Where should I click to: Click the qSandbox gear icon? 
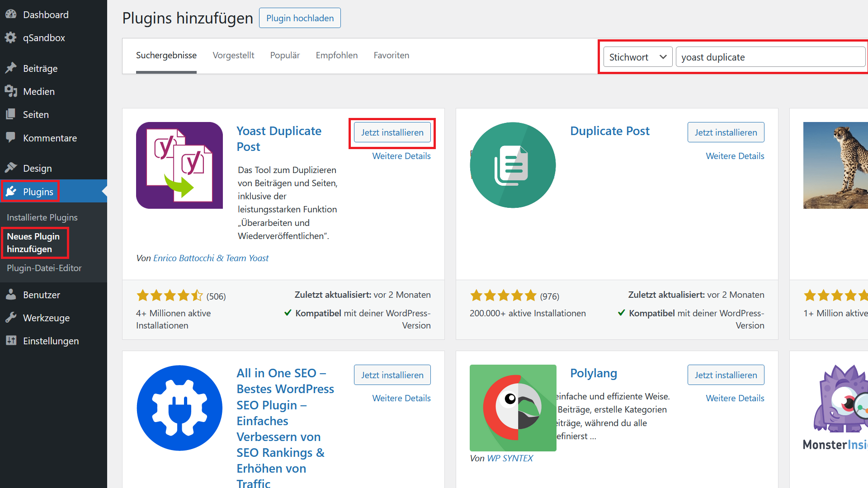pyautogui.click(x=11, y=38)
